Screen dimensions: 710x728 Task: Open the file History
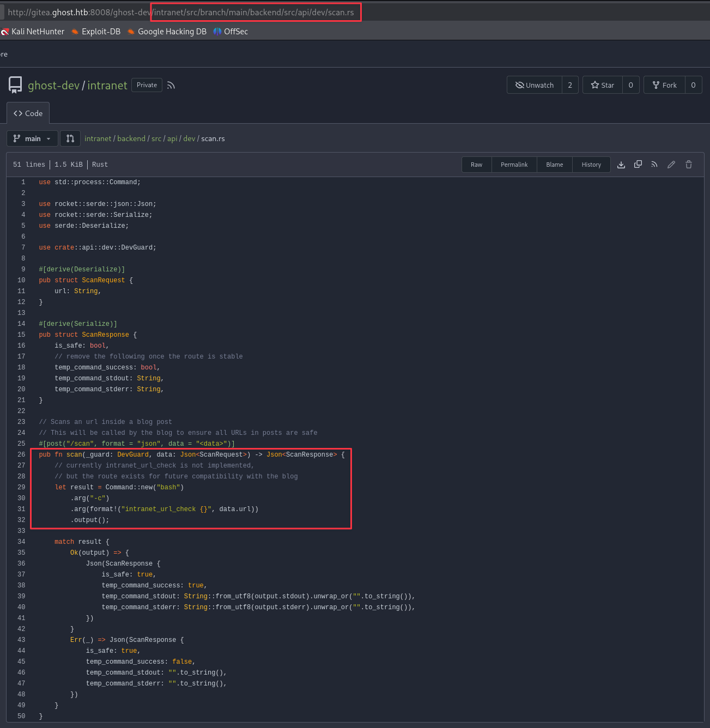pyautogui.click(x=591, y=165)
